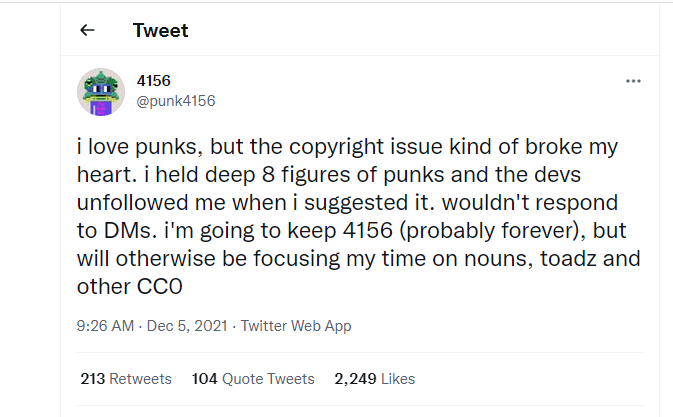Click the pixel-art profile avatar of 4156
The width and height of the screenshot is (673, 417).
click(x=100, y=92)
